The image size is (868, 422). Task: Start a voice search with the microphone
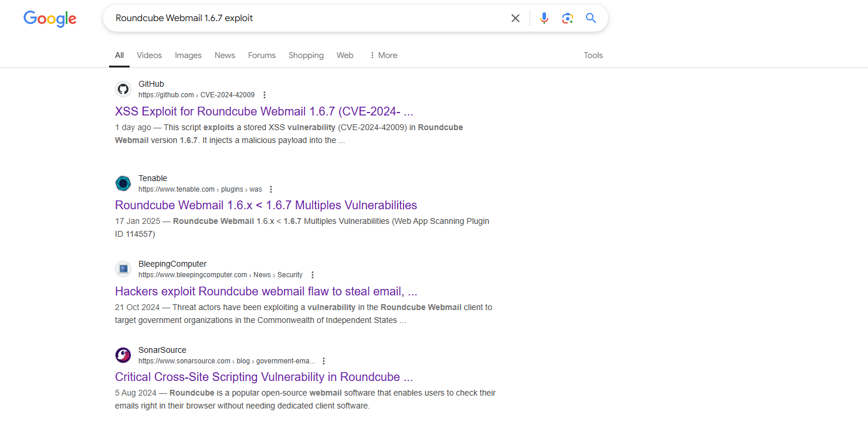coord(544,18)
